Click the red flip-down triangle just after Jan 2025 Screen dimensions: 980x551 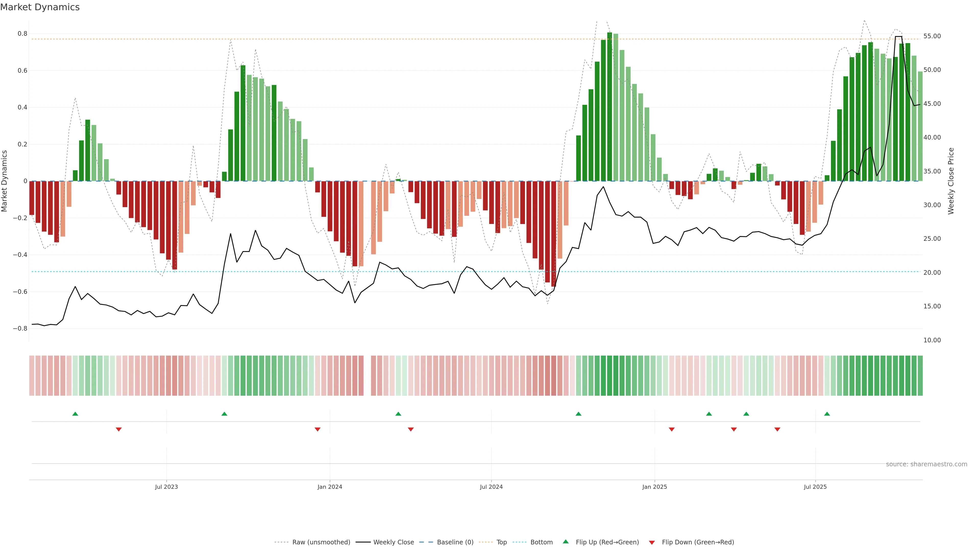coord(672,429)
